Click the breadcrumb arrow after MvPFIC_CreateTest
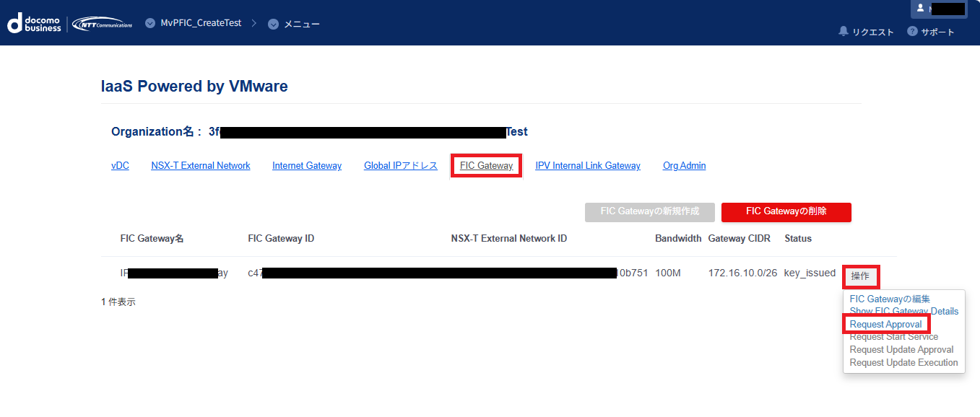The height and width of the screenshot is (417, 980). point(254,24)
